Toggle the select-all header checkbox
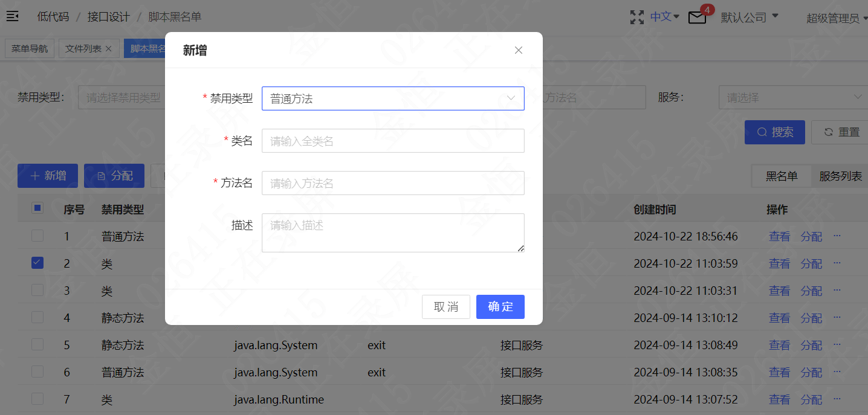 37,208
